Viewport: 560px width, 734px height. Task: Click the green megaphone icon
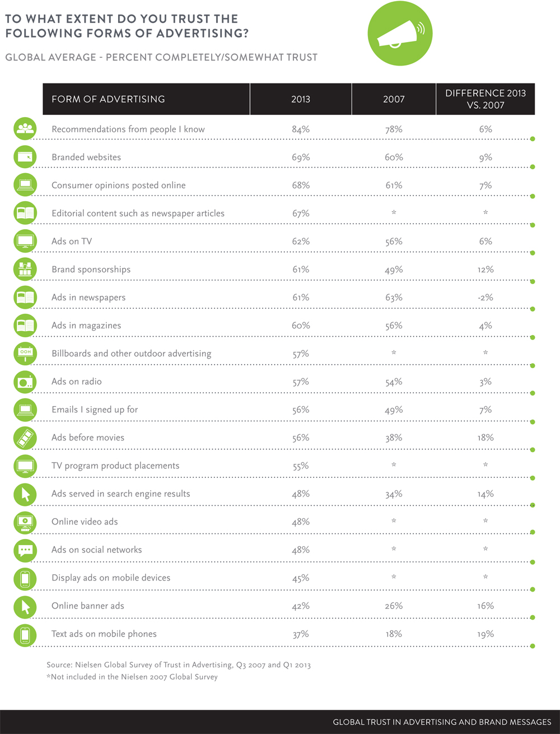tap(399, 34)
